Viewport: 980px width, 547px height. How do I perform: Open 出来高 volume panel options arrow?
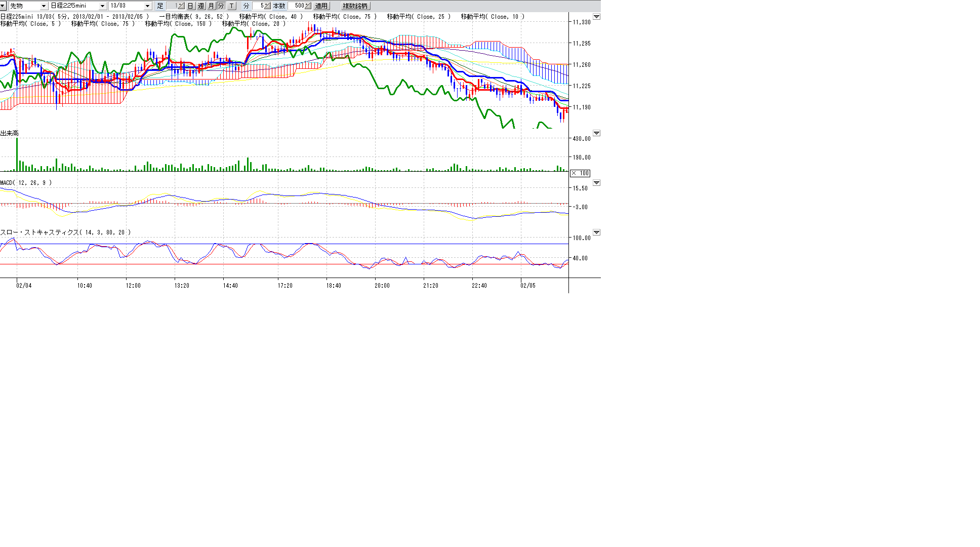point(596,133)
